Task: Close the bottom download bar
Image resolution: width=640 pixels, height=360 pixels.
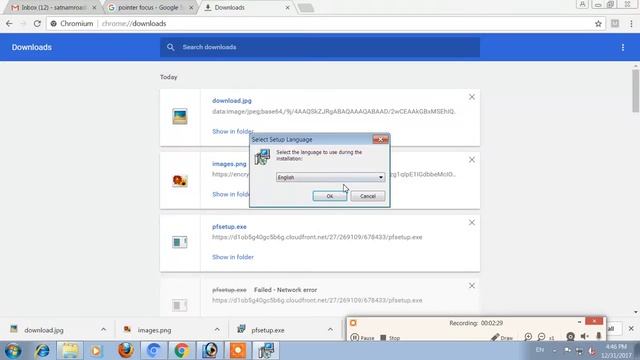Action: [x=631, y=328]
